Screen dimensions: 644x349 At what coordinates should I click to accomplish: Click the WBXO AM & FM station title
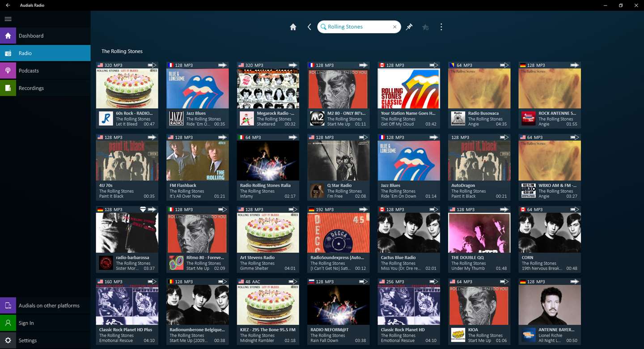[558, 185]
